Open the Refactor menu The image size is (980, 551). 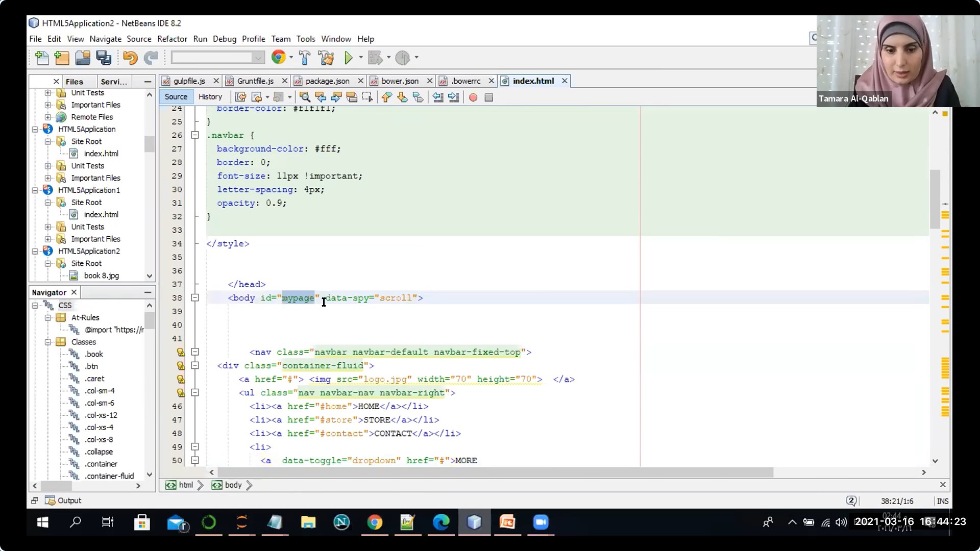pos(172,39)
